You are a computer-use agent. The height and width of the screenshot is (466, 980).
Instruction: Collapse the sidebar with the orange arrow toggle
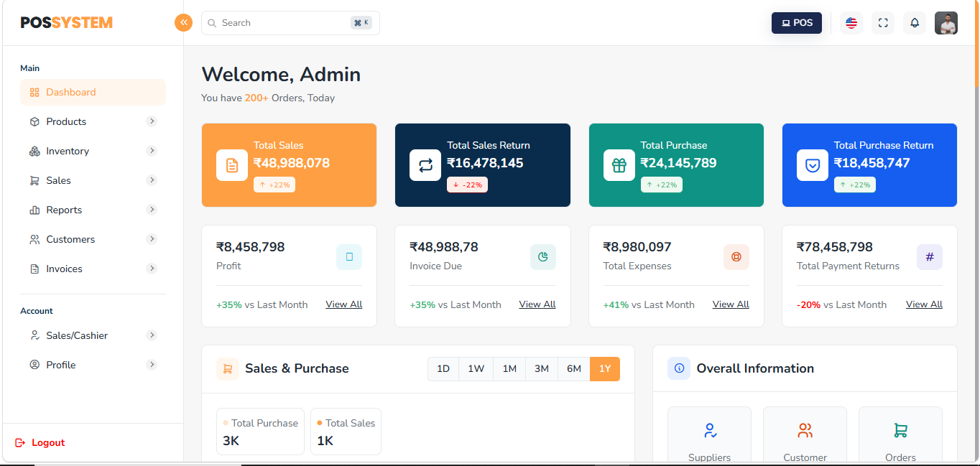point(184,23)
